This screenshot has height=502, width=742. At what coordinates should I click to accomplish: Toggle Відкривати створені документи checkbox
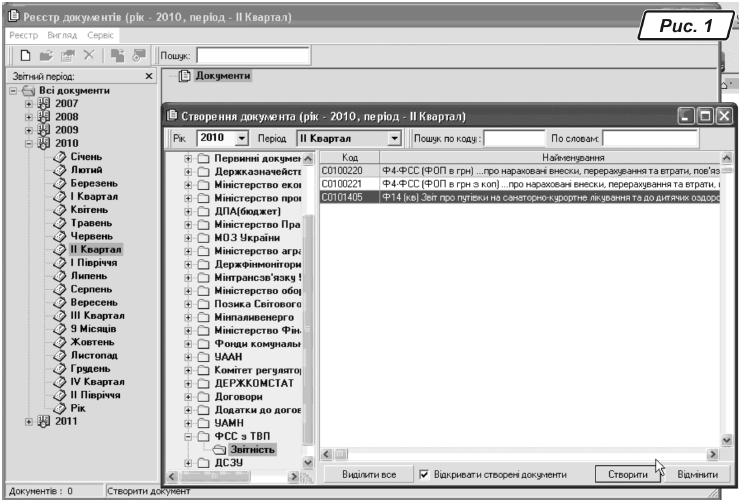(x=425, y=474)
